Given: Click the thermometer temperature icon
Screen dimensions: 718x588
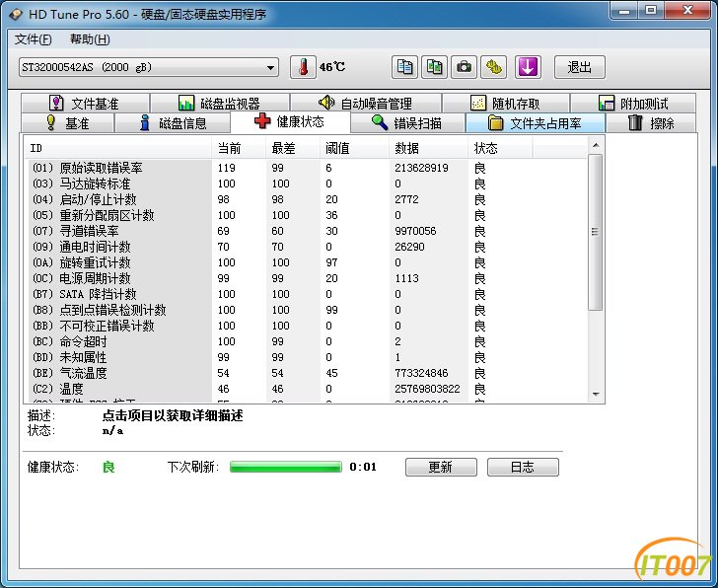Looking at the screenshot, I should [x=303, y=67].
